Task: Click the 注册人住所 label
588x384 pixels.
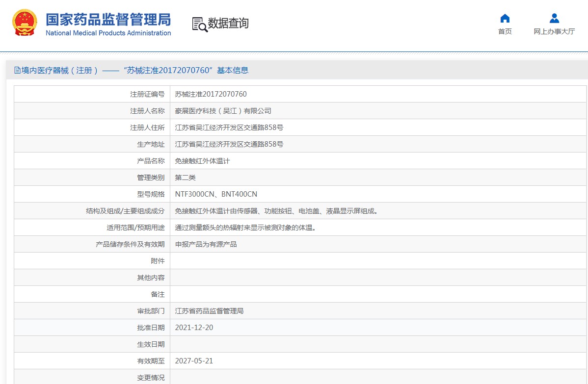Action: point(147,128)
